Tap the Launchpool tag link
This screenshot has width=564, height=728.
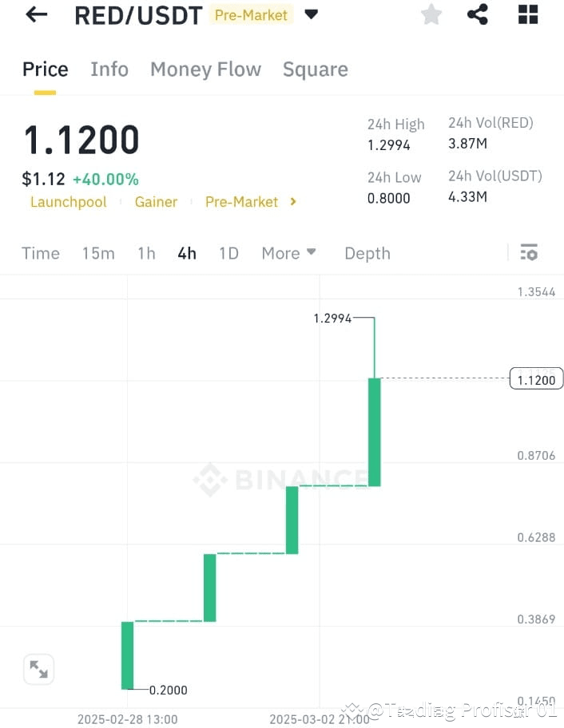69,202
